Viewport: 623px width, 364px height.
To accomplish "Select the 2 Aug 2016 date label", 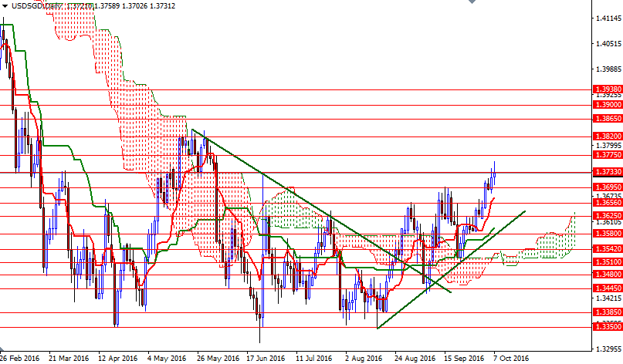I will point(364,359).
